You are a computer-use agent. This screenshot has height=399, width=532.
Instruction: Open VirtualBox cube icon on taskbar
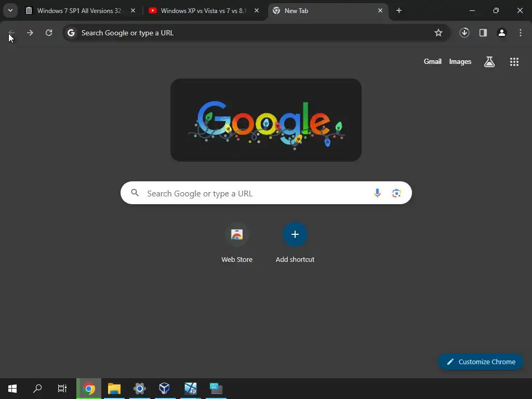(165, 389)
